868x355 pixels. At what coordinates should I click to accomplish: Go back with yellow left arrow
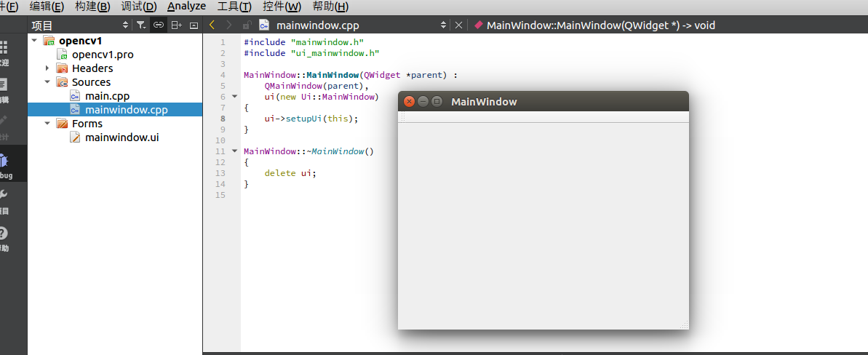pos(212,25)
